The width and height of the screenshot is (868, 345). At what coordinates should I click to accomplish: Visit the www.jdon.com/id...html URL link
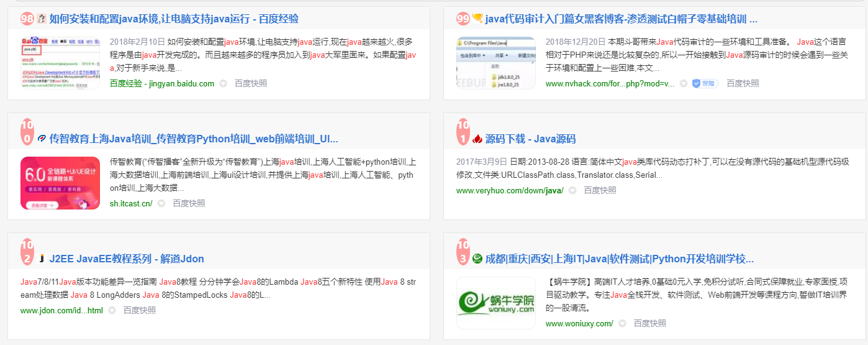[x=61, y=310]
